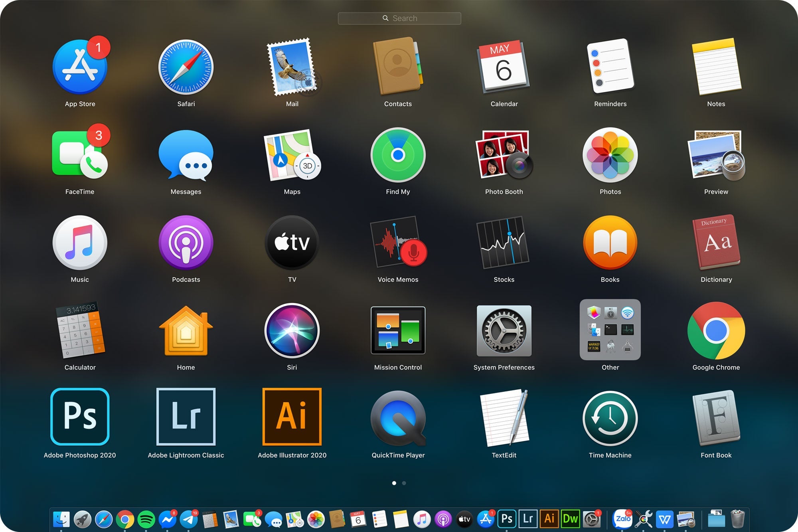The width and height of the screenshot is (798, 532).
Task: Open the Photo Booth app
Action: coord(504,155)
